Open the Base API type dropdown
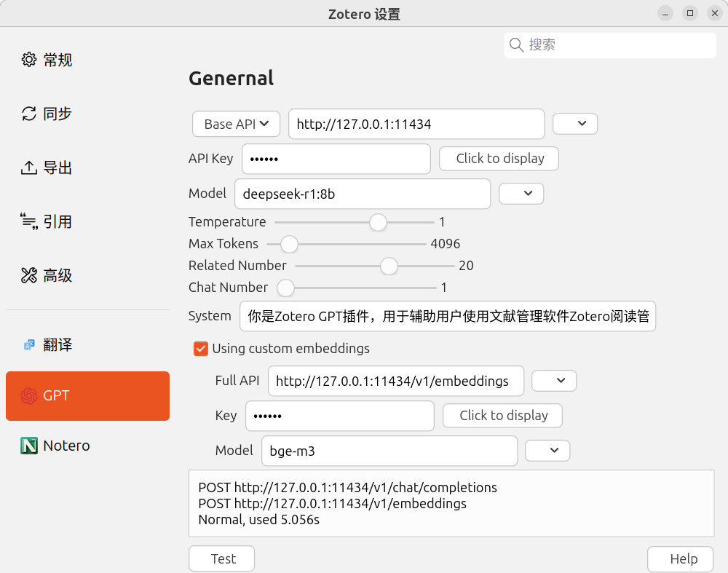728x573 pixels. (237, 124)
